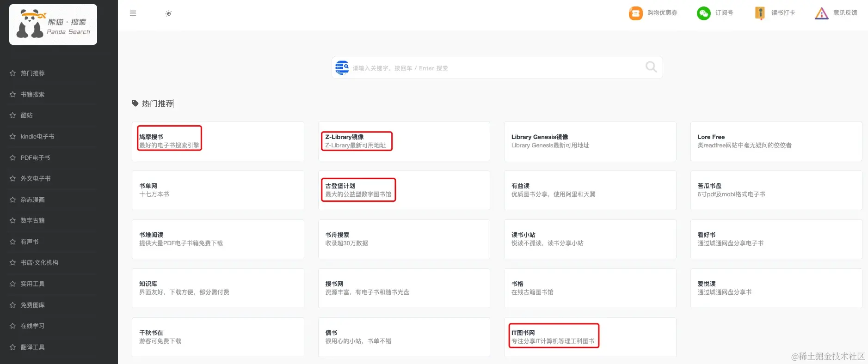Open the 偶书 card

(404, 337)
